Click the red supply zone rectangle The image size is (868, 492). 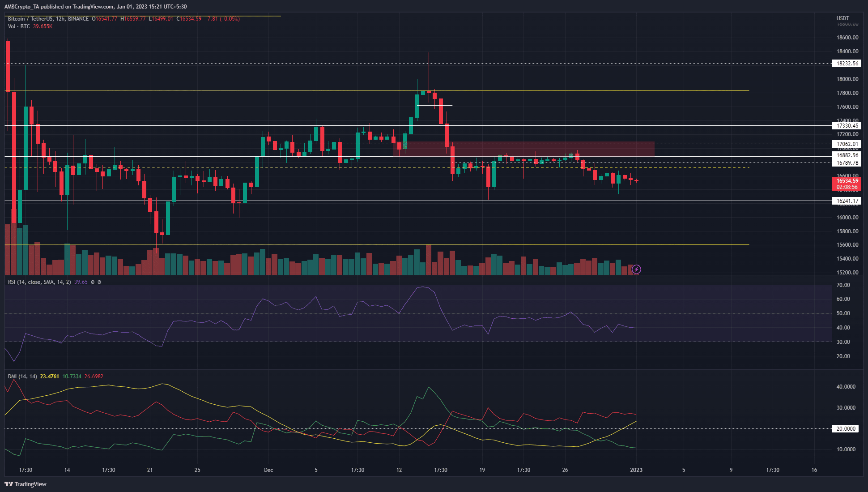524,149
